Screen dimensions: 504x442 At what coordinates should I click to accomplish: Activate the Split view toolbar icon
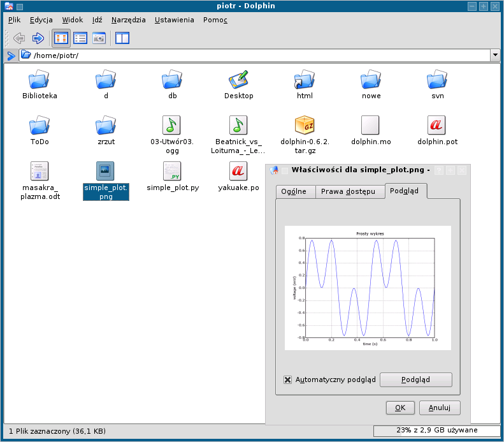(122, 38)
